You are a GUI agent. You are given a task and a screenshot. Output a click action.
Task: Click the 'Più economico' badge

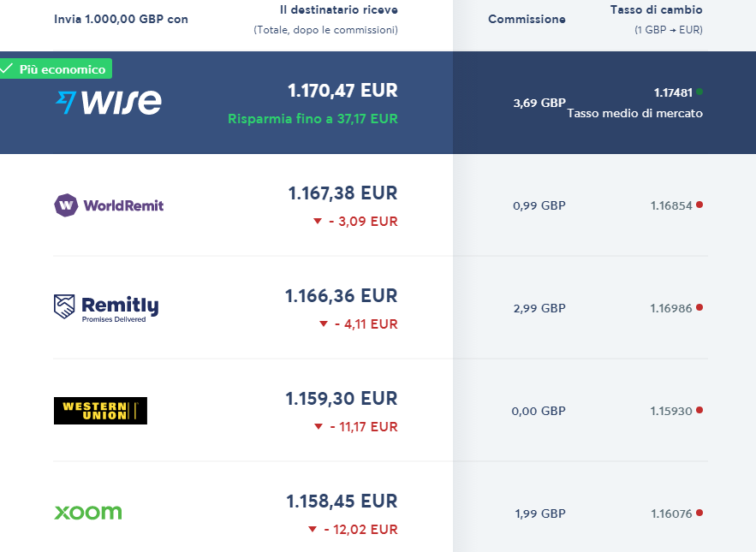57,69
